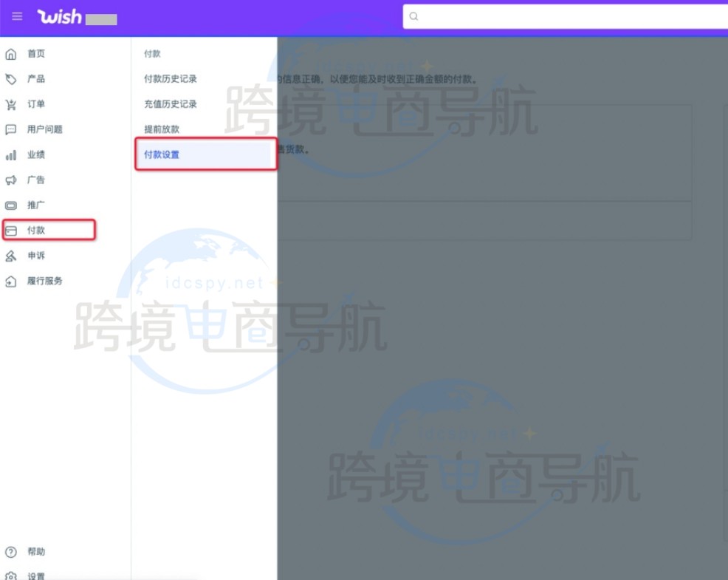Open the gear icon for 设置
Screen dimensions: 728x580
tap(11, 576)
